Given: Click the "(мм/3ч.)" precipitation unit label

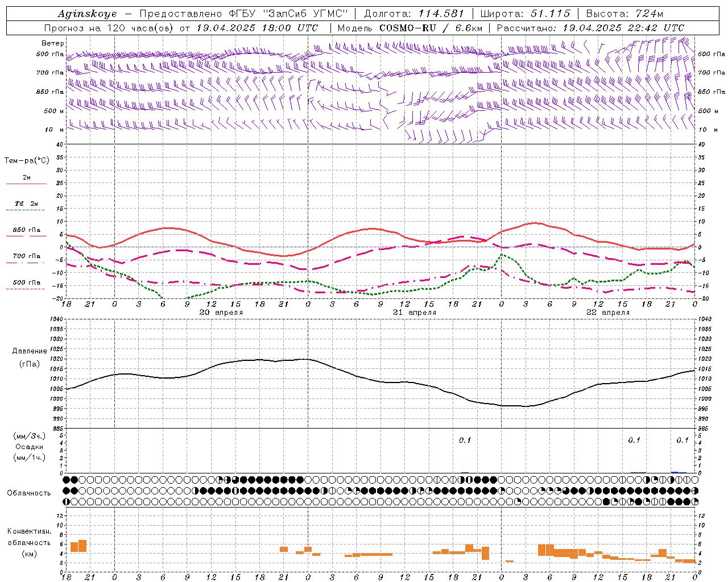Looking at the screenshot, I should point(30,436).
